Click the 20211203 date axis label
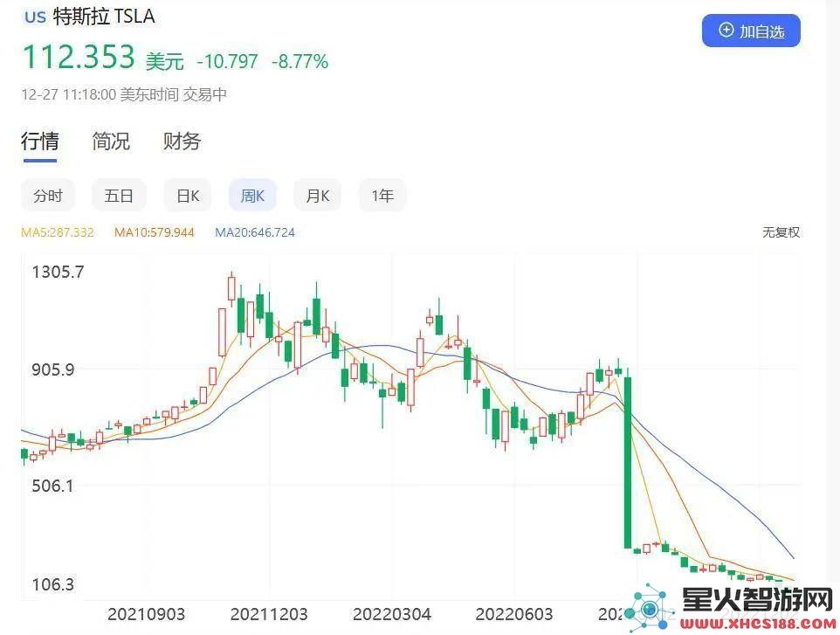 (269, 614)
